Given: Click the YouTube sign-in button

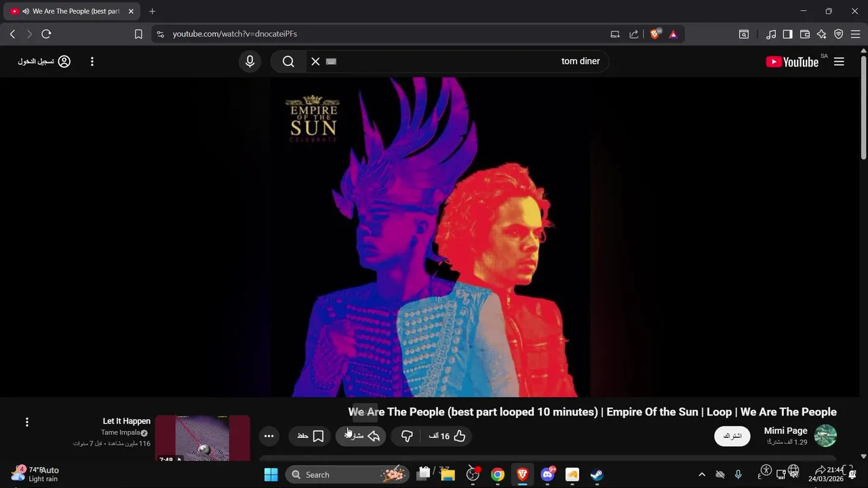Looking at the screenshot, I should [44, 62].
